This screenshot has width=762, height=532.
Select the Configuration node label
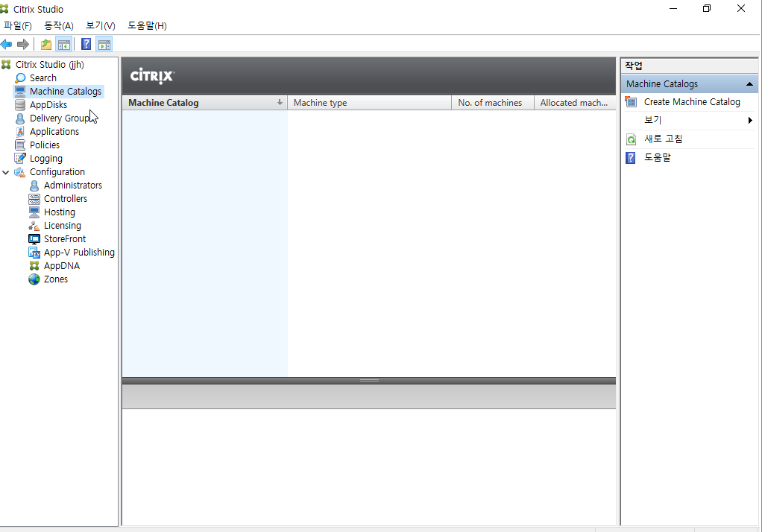(57, 172)
